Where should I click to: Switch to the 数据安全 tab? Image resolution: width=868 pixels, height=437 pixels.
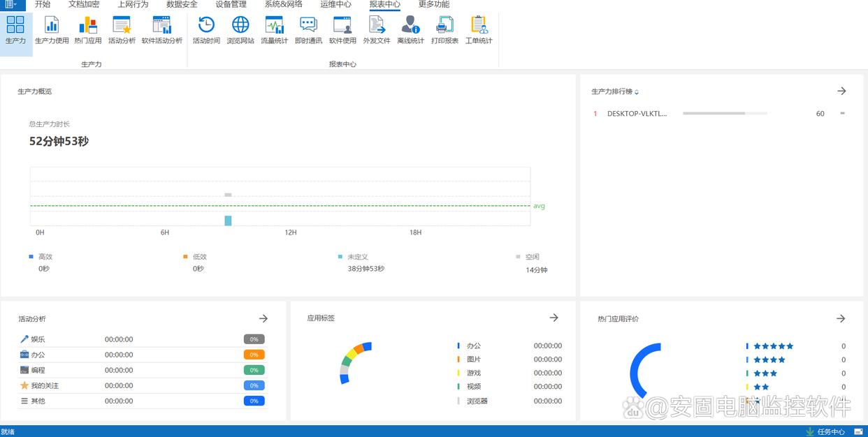pos(182,4)
